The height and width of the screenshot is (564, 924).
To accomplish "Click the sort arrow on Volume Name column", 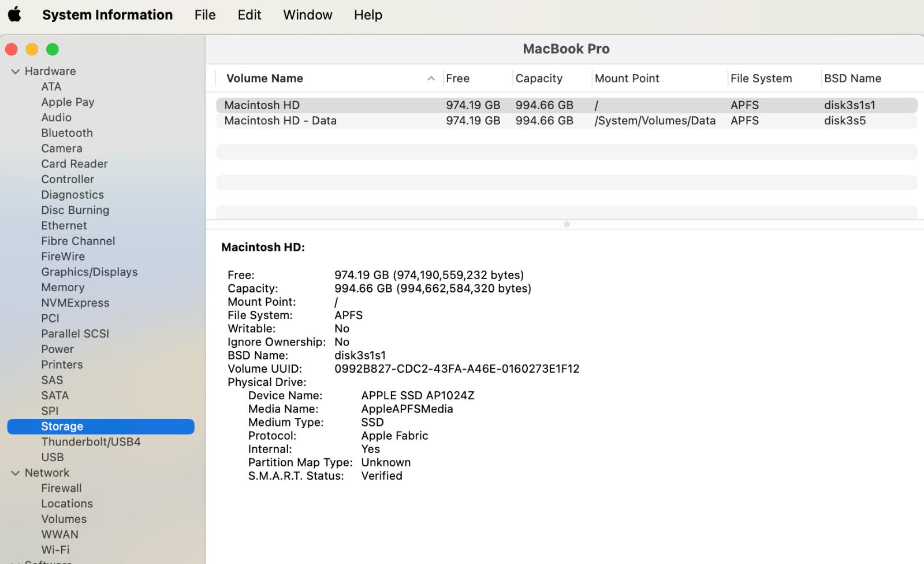I will point(431,79).
